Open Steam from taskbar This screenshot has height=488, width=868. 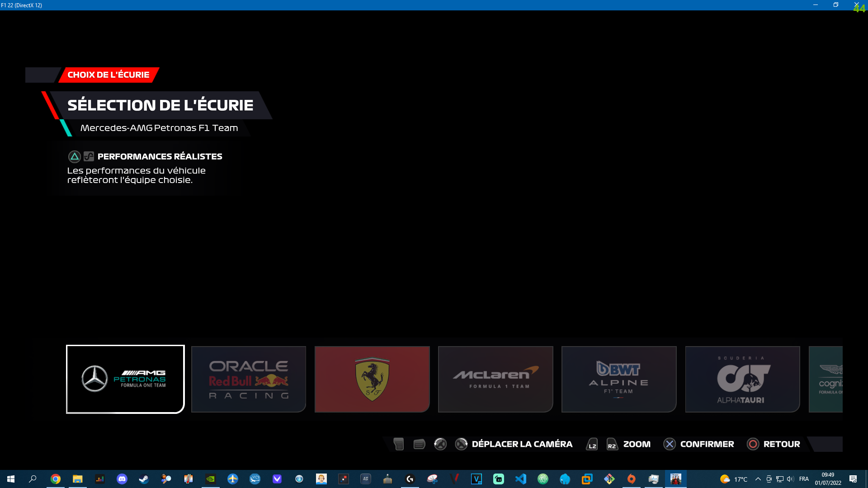coord(144,479)
